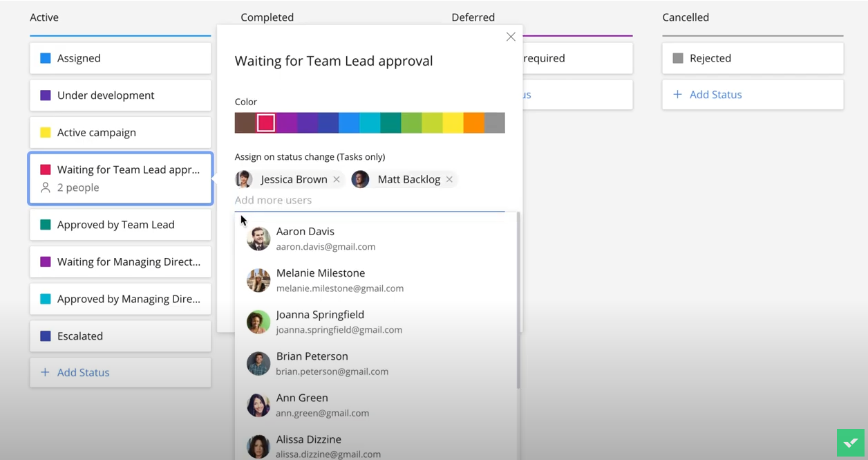The width and height of the screenshot is (868, 460).
Task: Add Status in Active column
Action: pyautogui.click(x=120, y=372)
